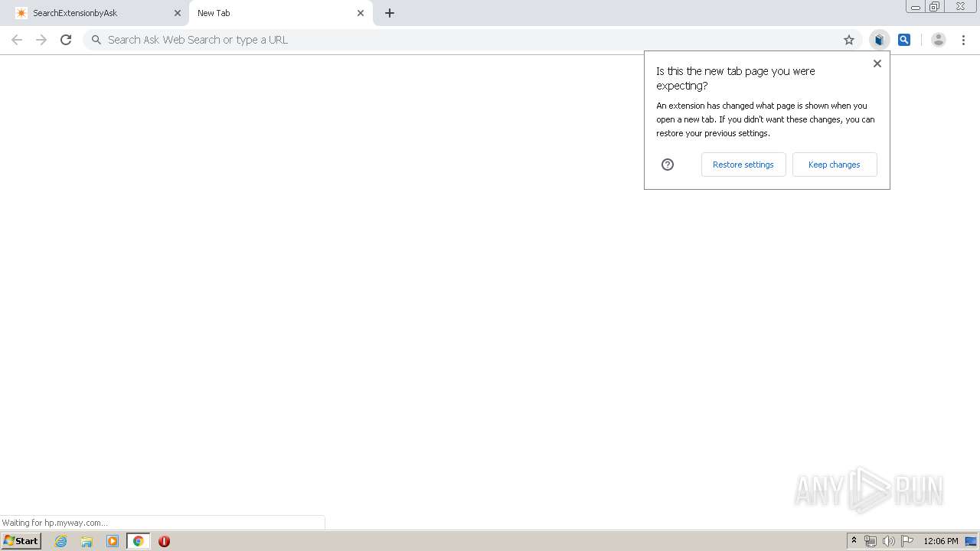Open Action Center flag icon

[x=907, y=541]
